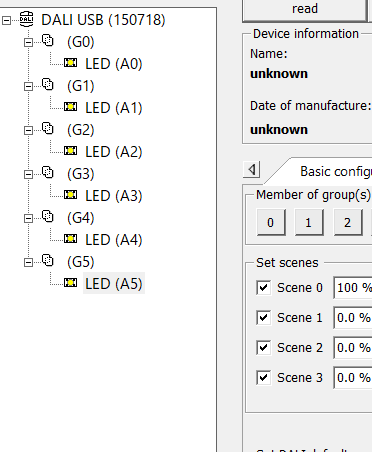Toggle group 1 membership button

(x=309, y=222)
